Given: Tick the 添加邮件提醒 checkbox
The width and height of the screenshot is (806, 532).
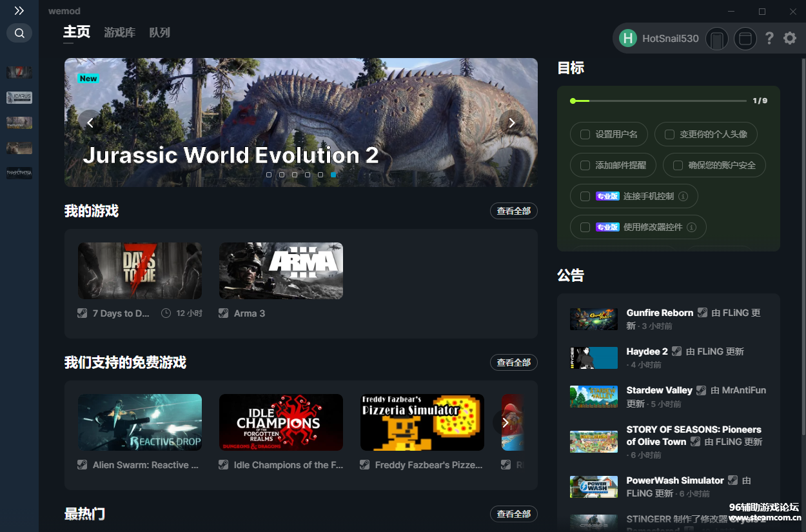Looking at the screenshot, I should click(585, 165).
